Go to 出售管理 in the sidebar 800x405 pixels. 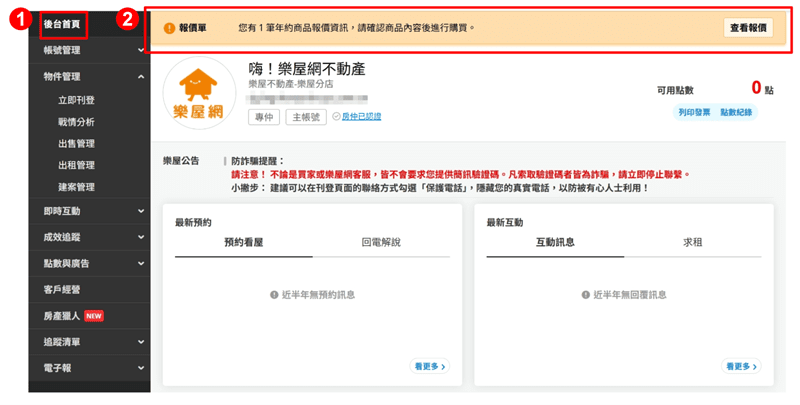(x=76, y=143)
